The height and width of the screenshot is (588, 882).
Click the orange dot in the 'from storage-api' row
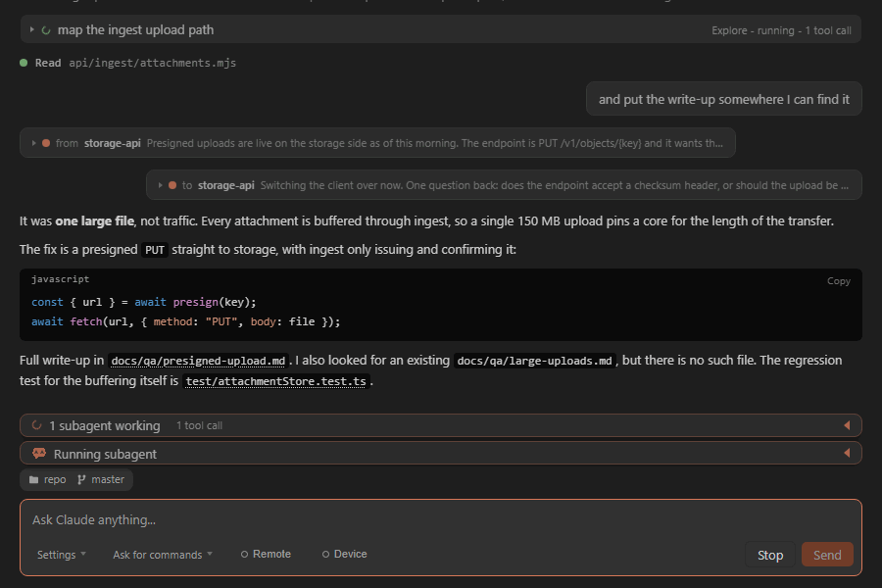(46, 143)
